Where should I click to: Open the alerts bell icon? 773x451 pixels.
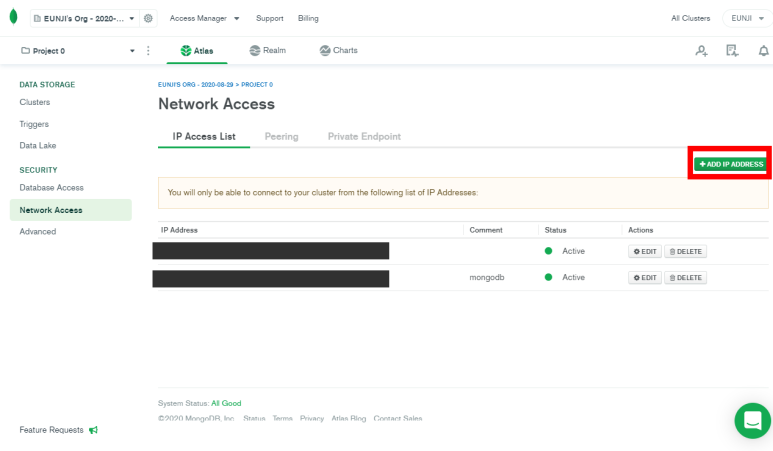pos(763,51)
